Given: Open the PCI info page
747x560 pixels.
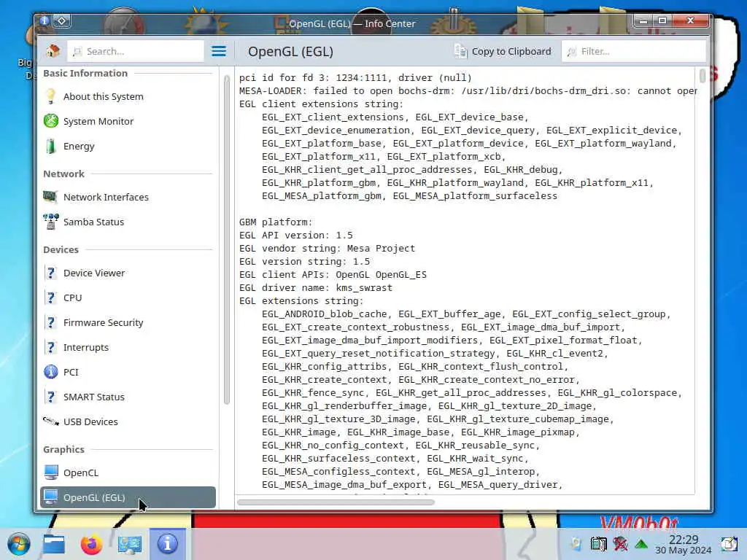Looking at the screenshot, I should point(128,371).
